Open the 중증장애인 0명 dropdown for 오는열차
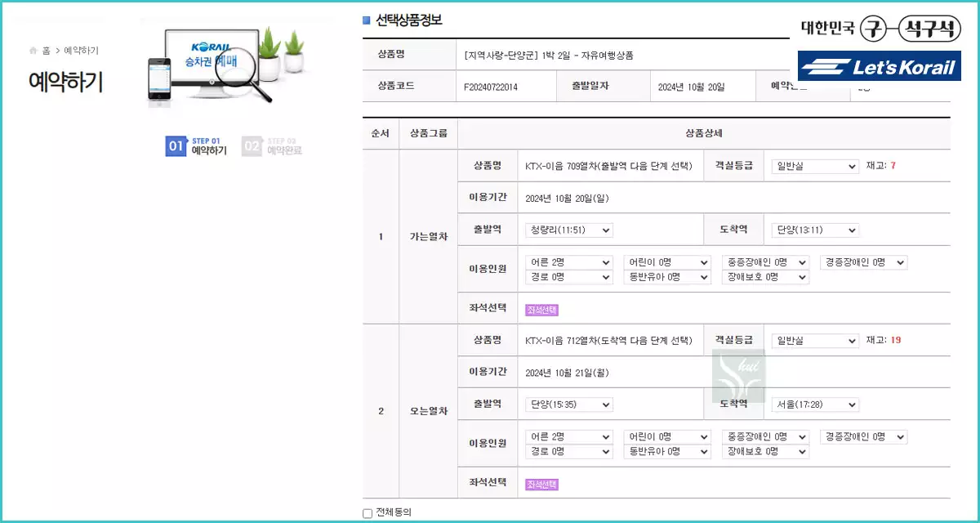Screen dimensions: 980x523 tap(764, 436)
